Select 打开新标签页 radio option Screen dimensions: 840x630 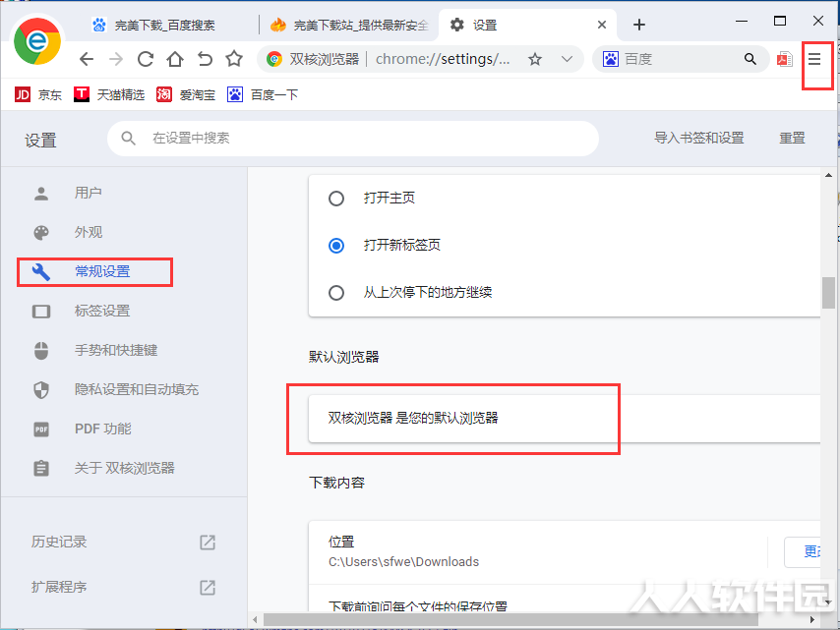[x=335, y=246]
